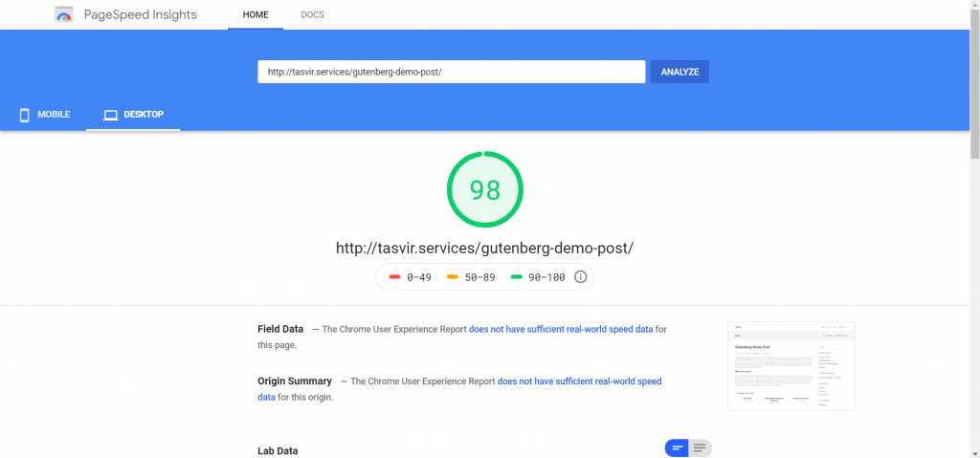
Task: Click the Field Data label
Action: click(280, 329)
